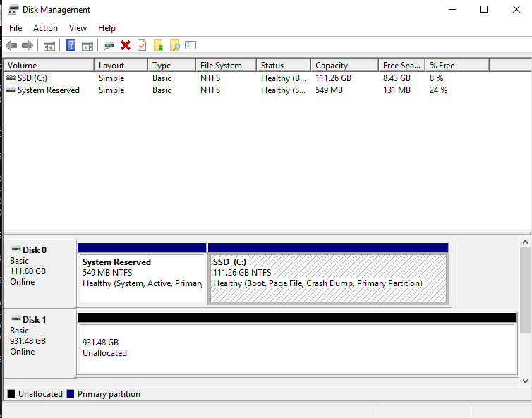Click the blue Primary partition legend swatch
Image resolution: width=532 pixels, height=418 pixels.
pos(71,394)
